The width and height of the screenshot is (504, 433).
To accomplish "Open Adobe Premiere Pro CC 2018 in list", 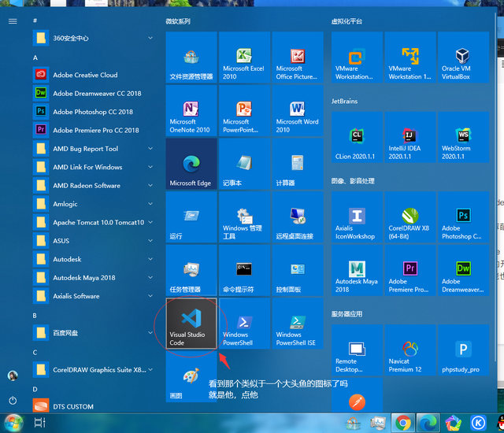I will (94, 130).
